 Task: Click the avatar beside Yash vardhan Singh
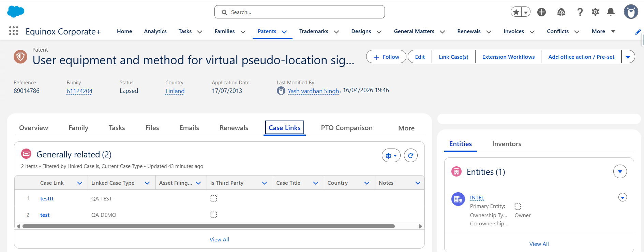pos(281,91)
